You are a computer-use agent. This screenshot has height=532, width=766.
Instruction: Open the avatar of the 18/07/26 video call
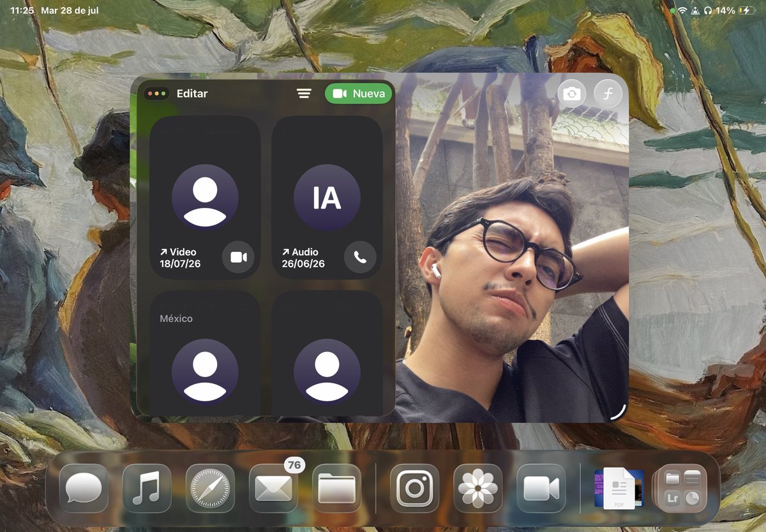click(x=205, y=198)
